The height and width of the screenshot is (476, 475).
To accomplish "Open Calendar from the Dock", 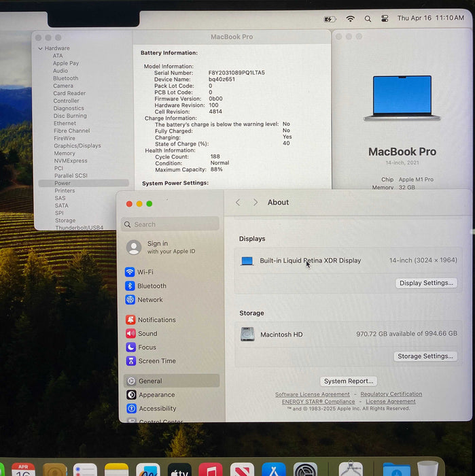I will [23, 469].
